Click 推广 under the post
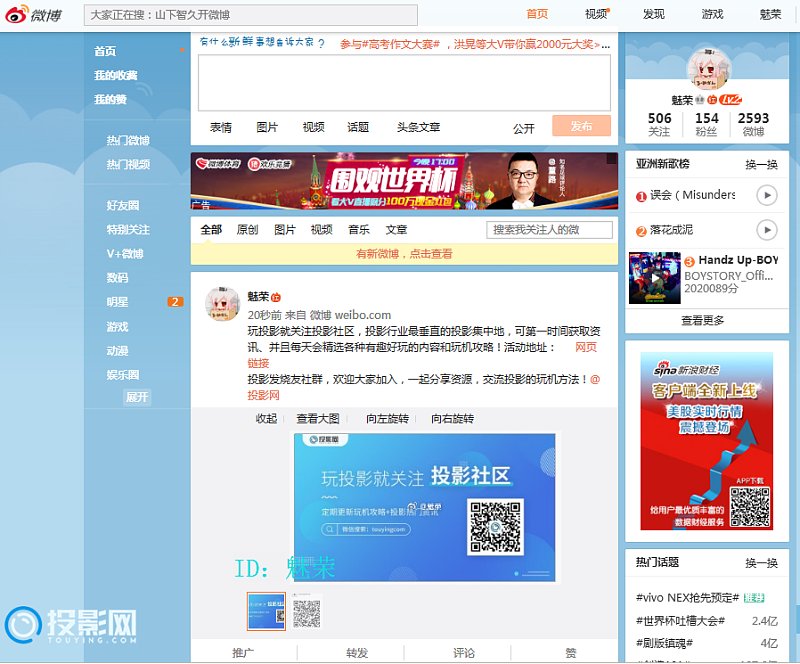This screenshot has height=664, width=800. [243, 652]
